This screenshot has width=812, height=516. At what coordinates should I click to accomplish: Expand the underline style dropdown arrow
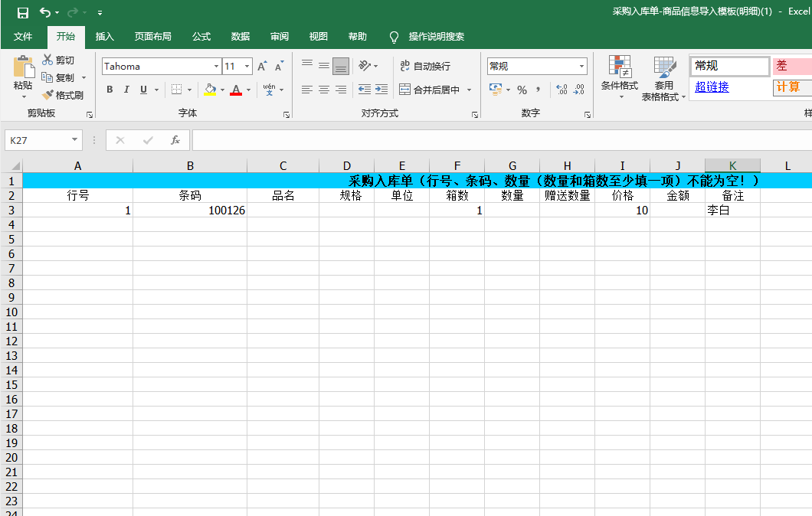pos(156,90)
